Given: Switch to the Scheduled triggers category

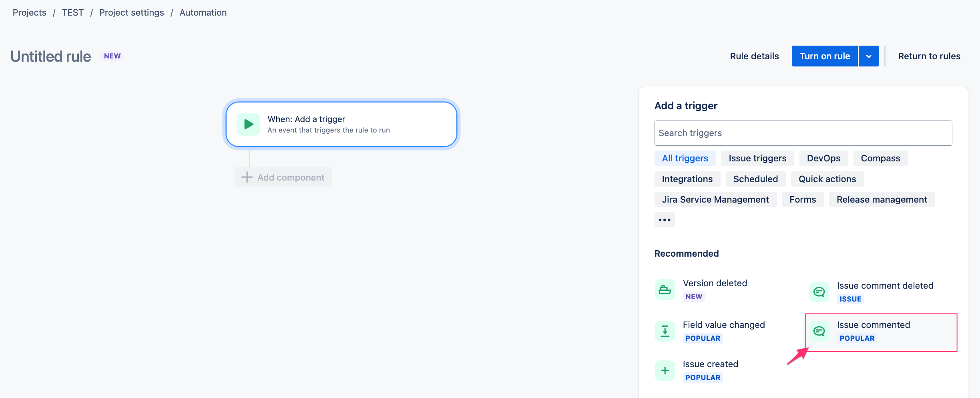Looking at the screenshot, I should tap(755, 179).
